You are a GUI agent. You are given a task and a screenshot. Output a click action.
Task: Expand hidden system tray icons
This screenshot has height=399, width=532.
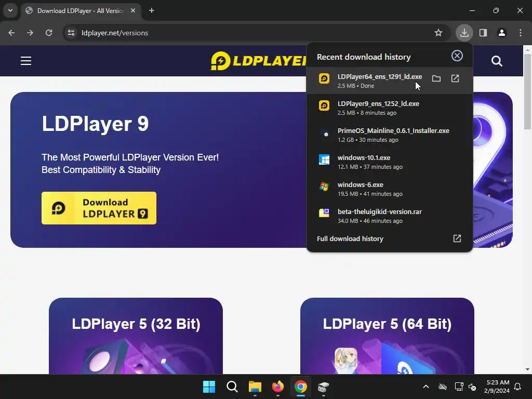pyautogui.click(x=426, y=387)
